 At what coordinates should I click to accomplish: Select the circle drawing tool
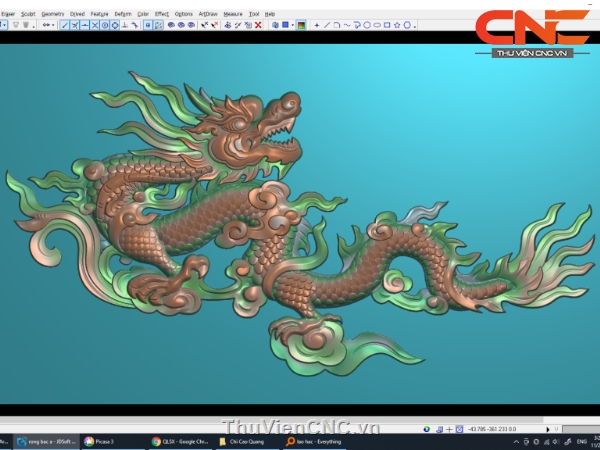point(367,25)
